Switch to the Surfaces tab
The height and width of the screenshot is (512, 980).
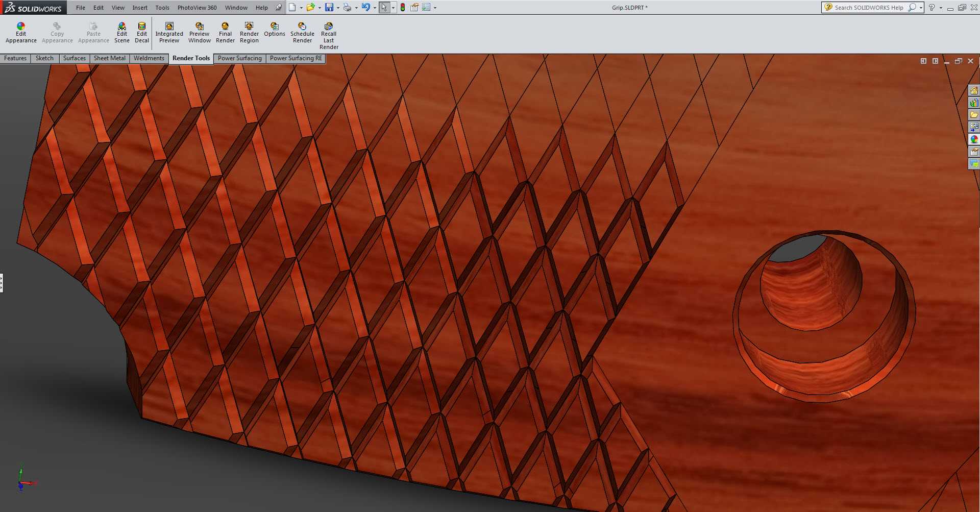pos(75,58)
